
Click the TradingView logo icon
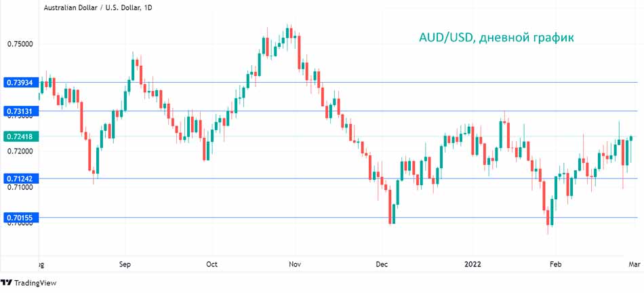7,282
